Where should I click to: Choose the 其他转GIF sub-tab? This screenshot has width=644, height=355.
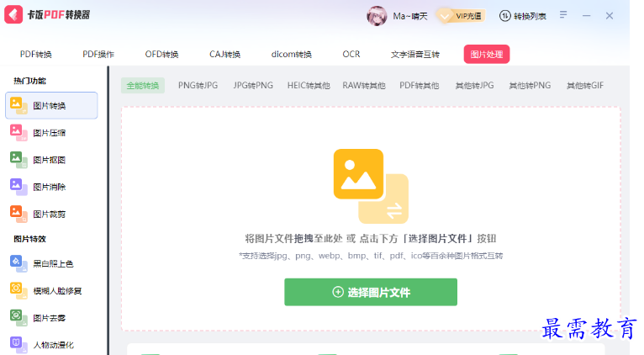pyautogui.click(x=585, y=86)
